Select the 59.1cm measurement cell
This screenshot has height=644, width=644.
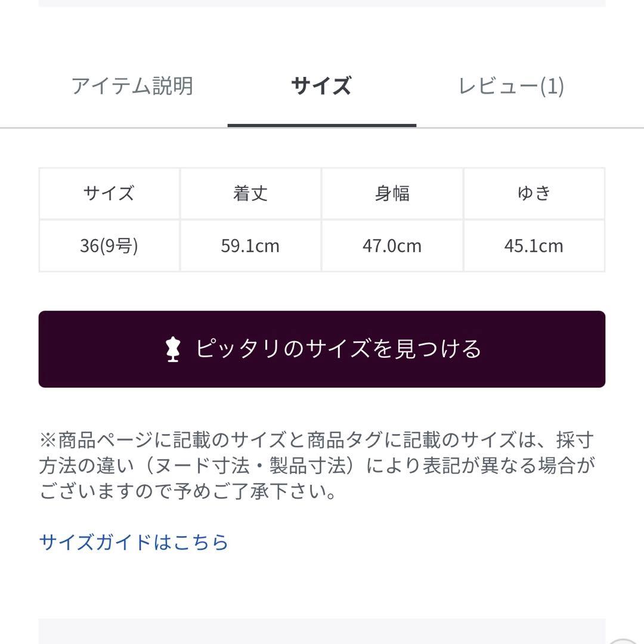pyautogui.click(x=250, y=245)
